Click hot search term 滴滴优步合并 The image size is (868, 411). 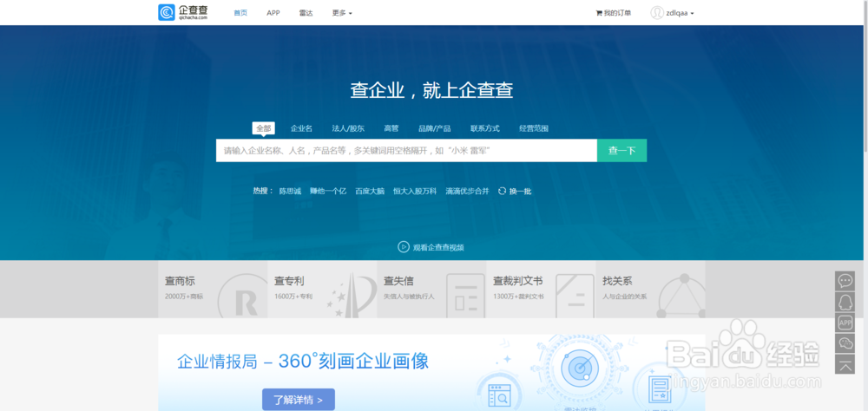click(467, 191)
